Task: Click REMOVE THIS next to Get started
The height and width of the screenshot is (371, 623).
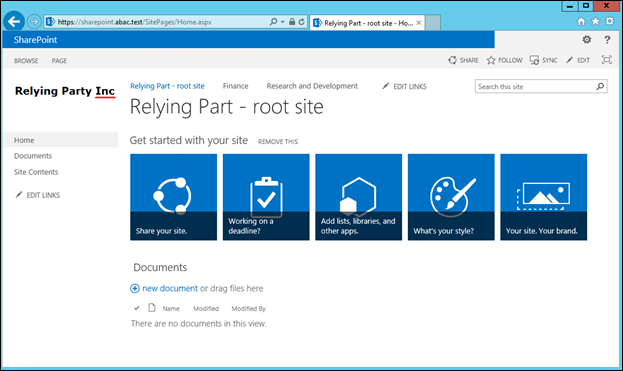Action: 278,141
